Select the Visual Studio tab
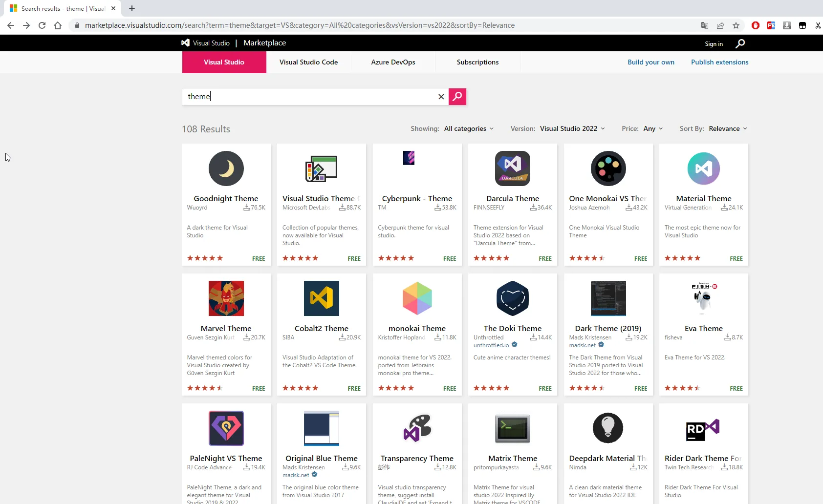 tap(224, 62)
